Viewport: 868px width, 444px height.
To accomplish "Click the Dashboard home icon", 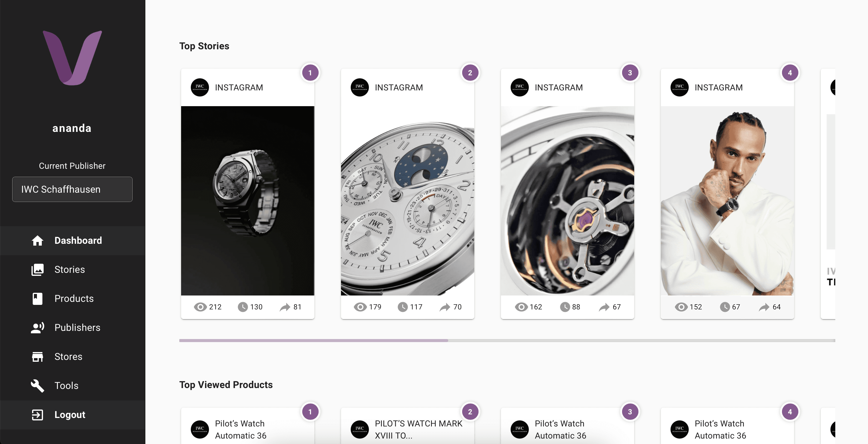I will pyautogui.click(x=37, y=240).
